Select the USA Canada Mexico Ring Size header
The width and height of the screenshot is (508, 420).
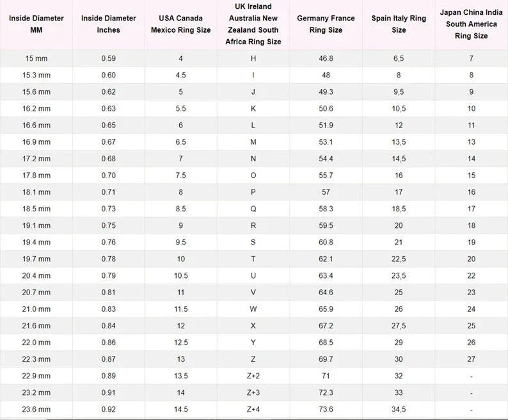181,24
